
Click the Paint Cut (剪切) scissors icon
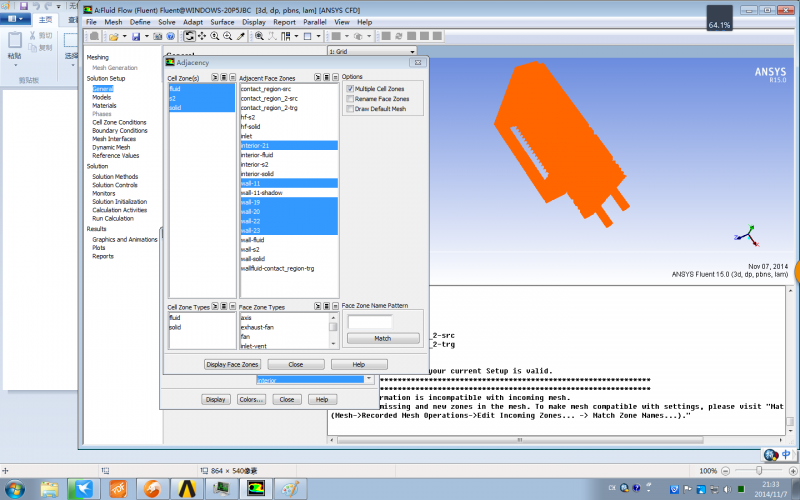[x=33, y=36]
